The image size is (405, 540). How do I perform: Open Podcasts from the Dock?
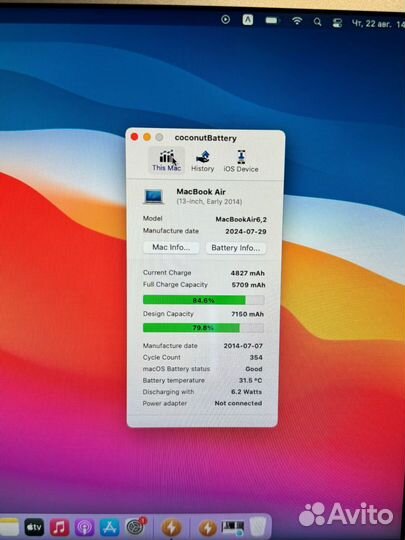84,527
